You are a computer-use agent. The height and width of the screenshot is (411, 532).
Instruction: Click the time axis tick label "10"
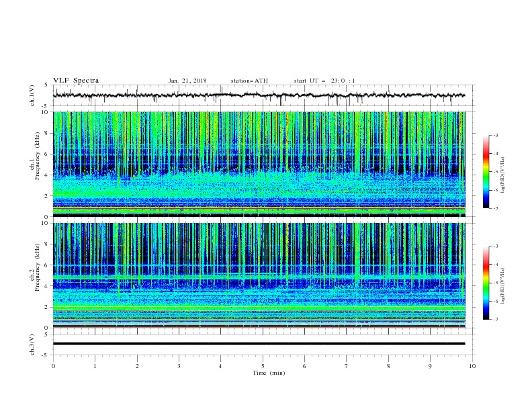tap(472, 366)
